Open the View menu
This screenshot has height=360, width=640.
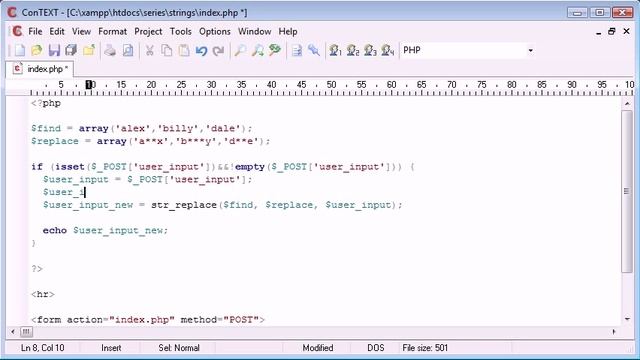tap(81, 31)
